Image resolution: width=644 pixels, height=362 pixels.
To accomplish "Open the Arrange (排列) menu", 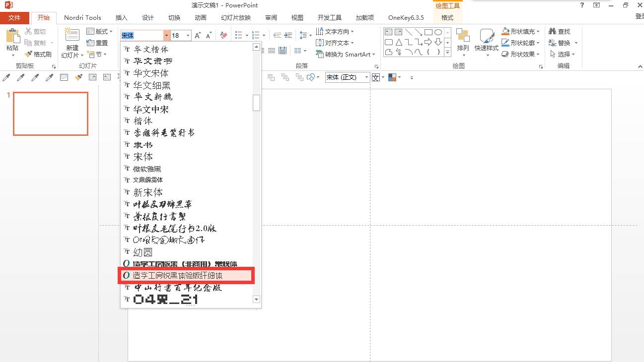I will coord(463,43).
